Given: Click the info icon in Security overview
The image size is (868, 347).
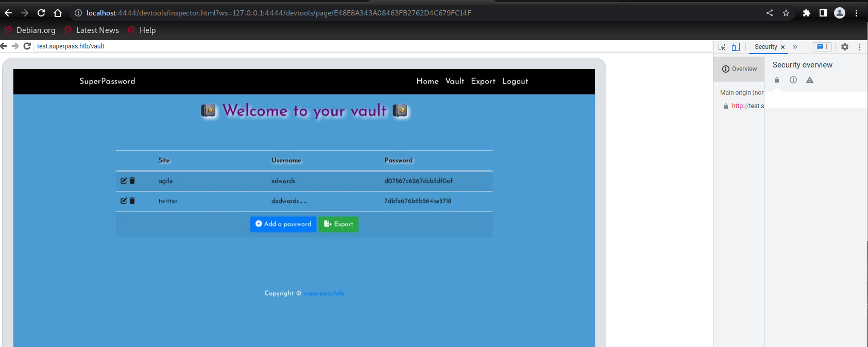Looking at the screenshot, I should pyautogui.click(x=793, y=80).
